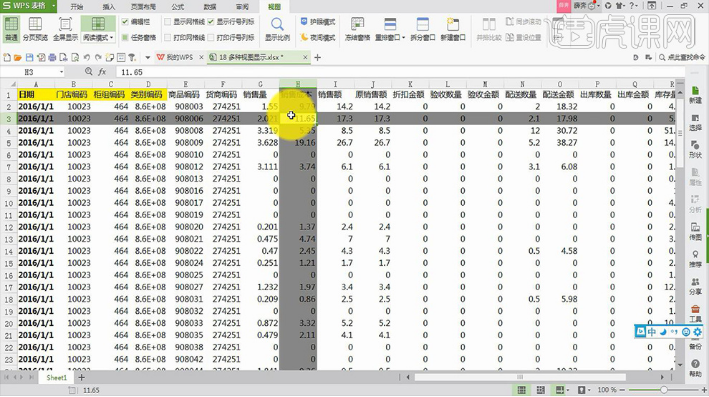709x397 pixels.
Task: Click the fx insert function icon
Action: point(103,72)
